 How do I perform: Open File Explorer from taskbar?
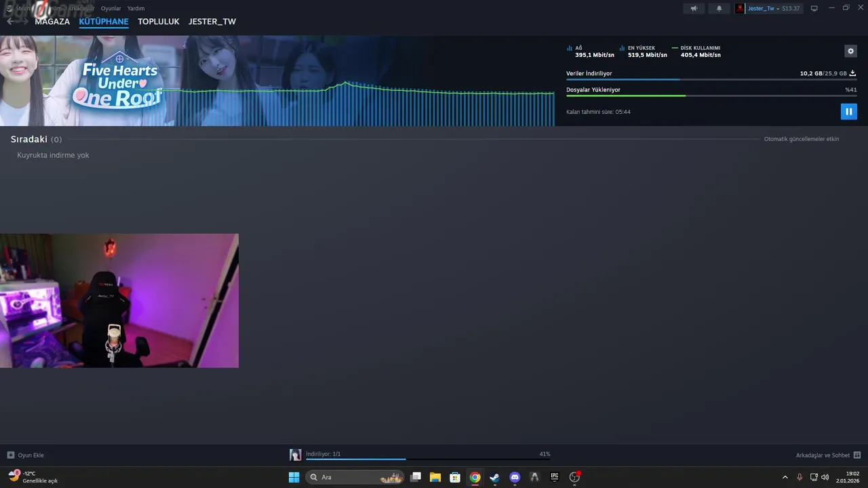pyautogui.click(x=435, y=477)
